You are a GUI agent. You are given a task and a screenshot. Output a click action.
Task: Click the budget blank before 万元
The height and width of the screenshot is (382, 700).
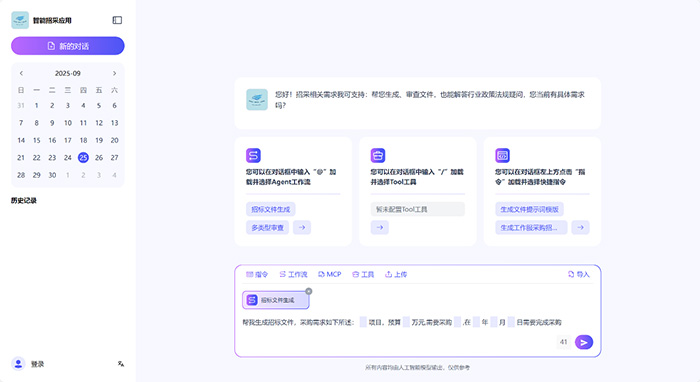tap(406, 322)
